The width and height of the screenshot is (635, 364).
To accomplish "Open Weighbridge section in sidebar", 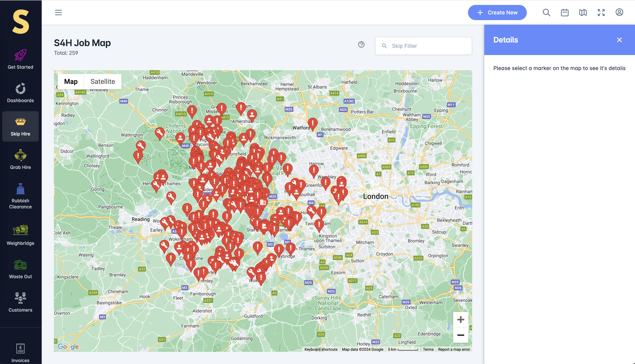I will pyautogui.click(x=20, y=235).
